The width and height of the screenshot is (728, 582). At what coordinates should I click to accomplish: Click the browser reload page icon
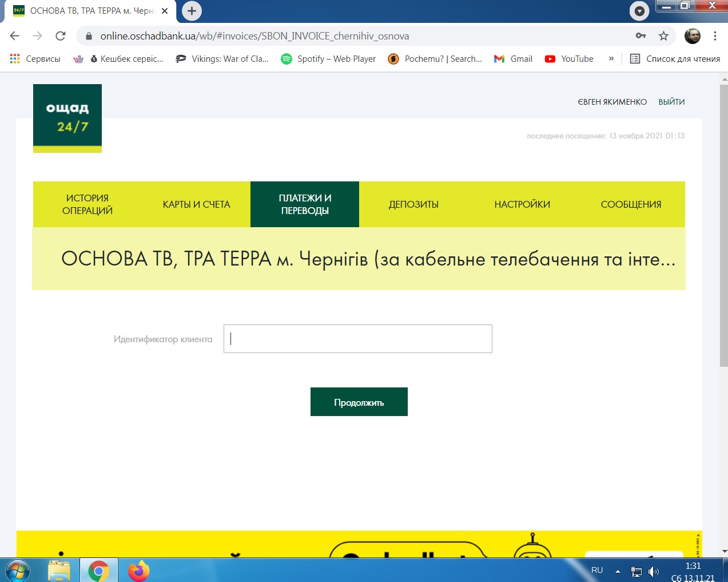pyautogui.click(x=60, y=36)
